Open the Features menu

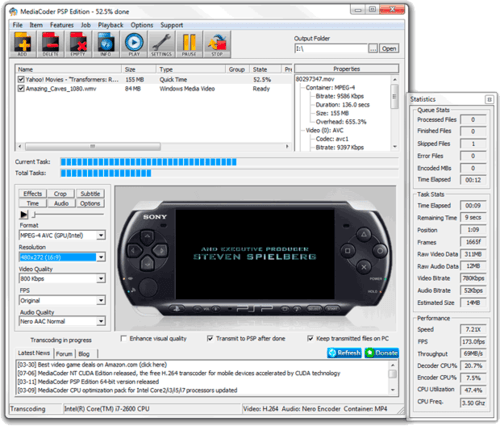(x=62, y=25)
